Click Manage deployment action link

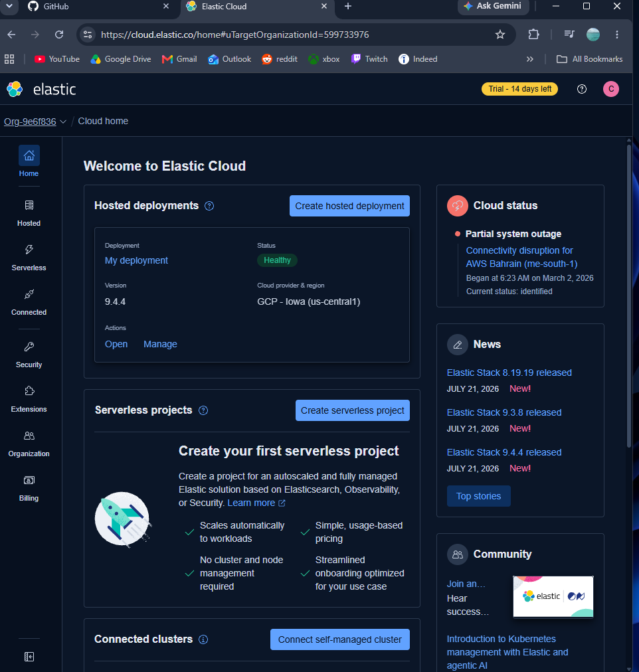click(160, 344)
